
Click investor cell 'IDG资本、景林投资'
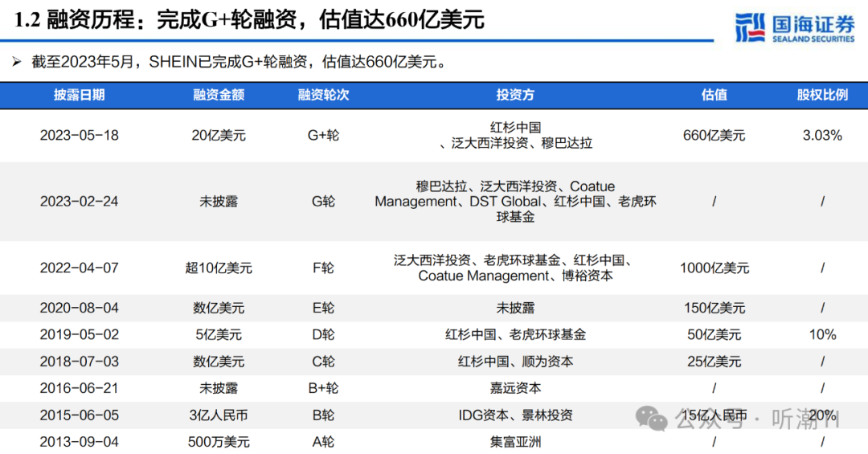(515, 415)
